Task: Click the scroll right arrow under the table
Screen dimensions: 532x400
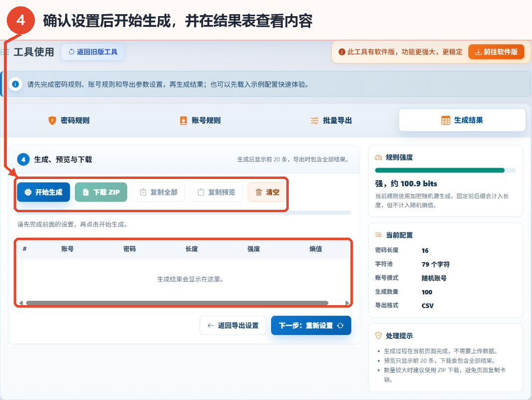Action: [347, 303]
